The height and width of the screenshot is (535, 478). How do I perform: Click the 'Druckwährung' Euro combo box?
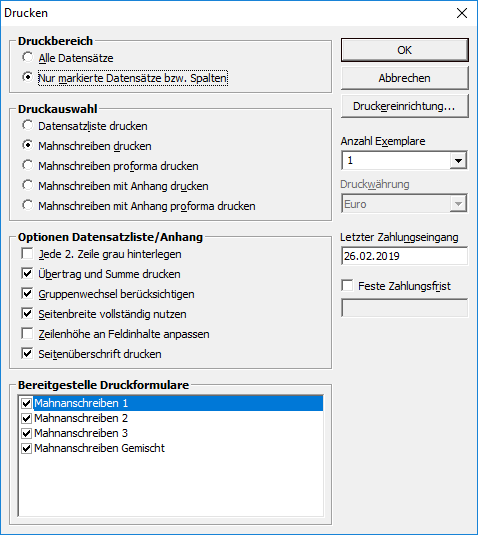pos(404,204)
